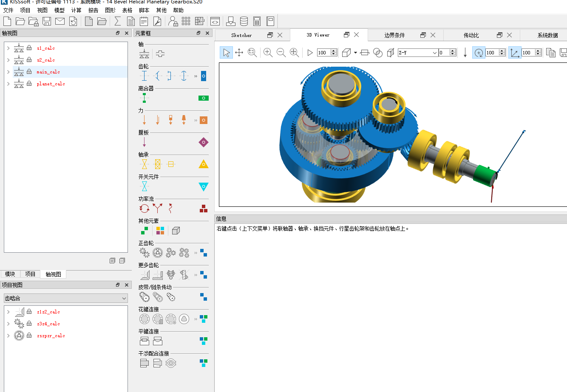The image size is (567, 392).
Task: Click the first chain drive icon under 皮带/链条传动
Action: point(145,297)
